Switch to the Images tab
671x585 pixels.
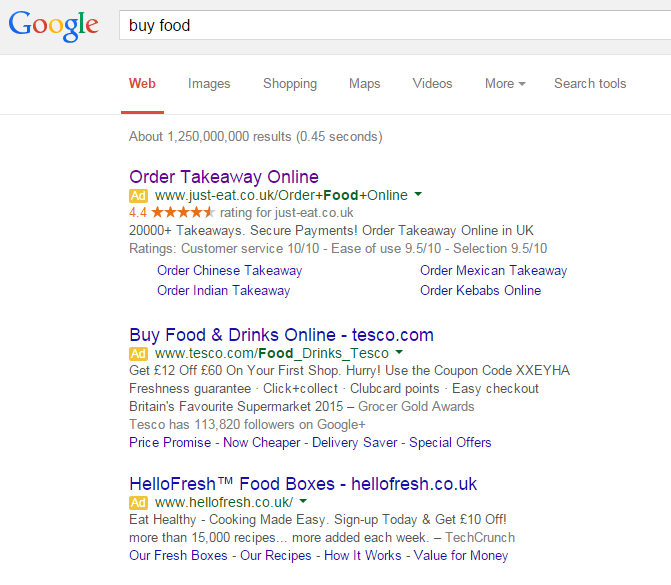pos(209,83)
